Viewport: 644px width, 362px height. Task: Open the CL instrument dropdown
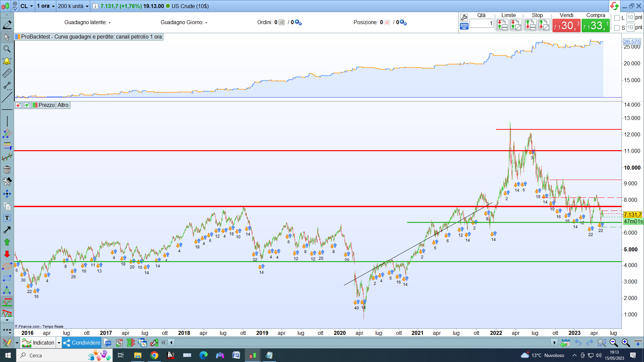[26, 6]
